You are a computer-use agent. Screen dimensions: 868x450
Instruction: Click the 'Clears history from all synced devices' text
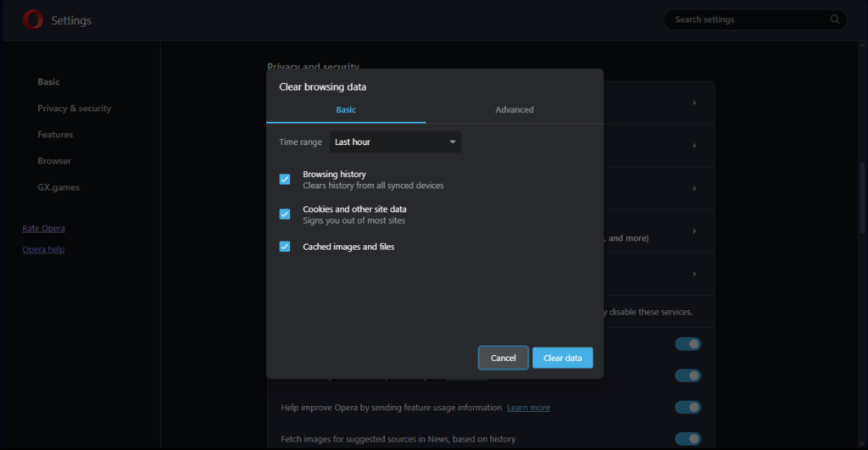pyautogui.click(x=373, y=186)
